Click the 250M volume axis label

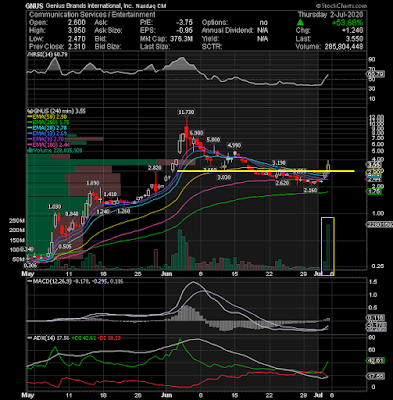(17, 221)
